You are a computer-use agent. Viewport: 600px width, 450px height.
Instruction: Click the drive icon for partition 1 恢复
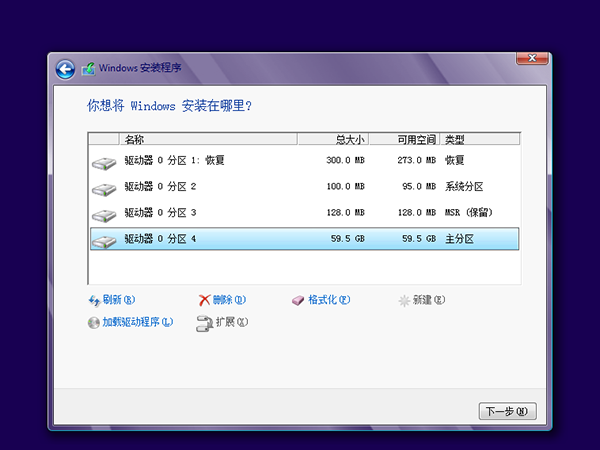[104, 163]
